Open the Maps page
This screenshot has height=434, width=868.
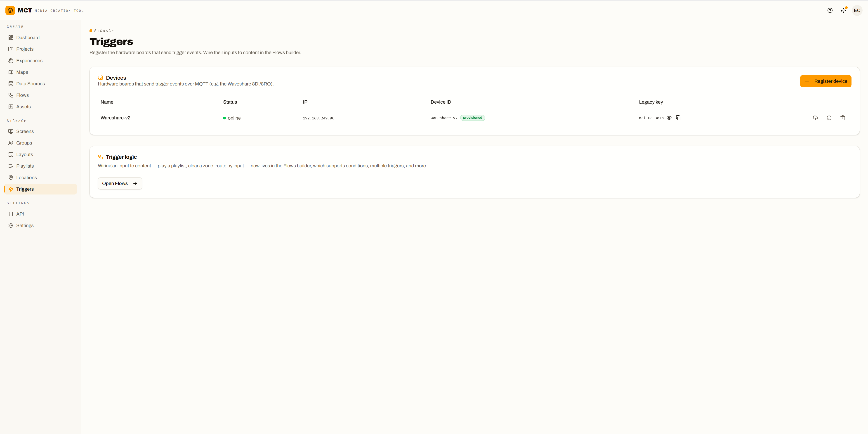(40, 72)
